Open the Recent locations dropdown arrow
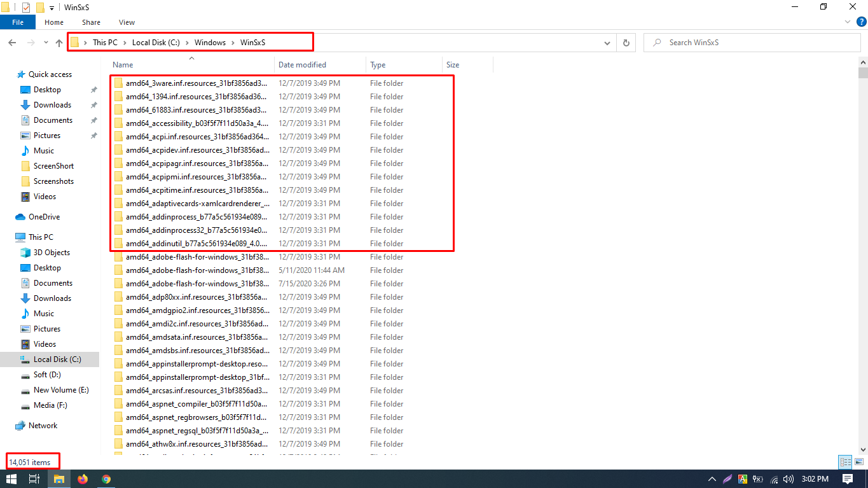 tap(45, 43)
